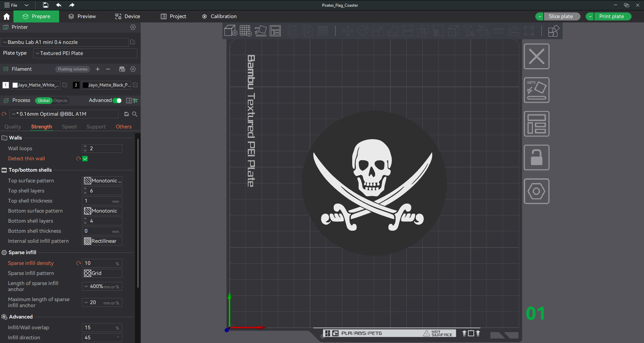644x343 pixels.
Task: Go to the Home screen icon
Action: point(6,16)
